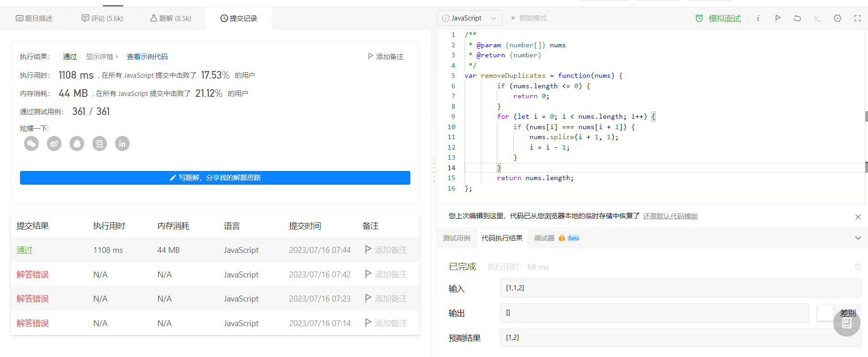Click the 2023/07/16 07:44 timestamp
The image size is (868, 357).
(x=320, y=250)
